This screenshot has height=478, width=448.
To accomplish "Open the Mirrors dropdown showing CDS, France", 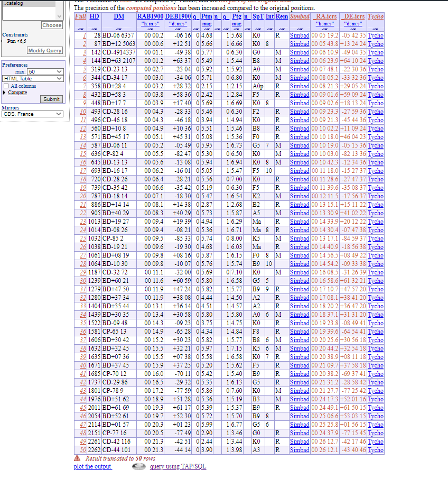I will (32, 114).
